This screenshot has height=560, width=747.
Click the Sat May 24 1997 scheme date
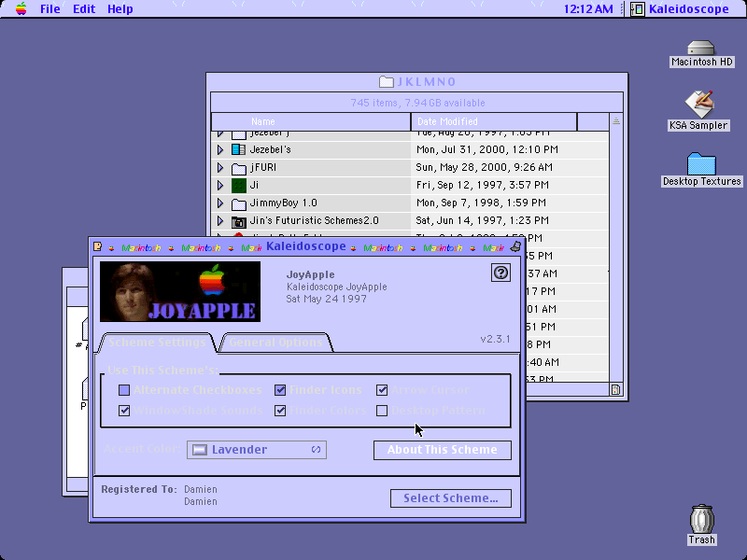(x=326, y=299)
